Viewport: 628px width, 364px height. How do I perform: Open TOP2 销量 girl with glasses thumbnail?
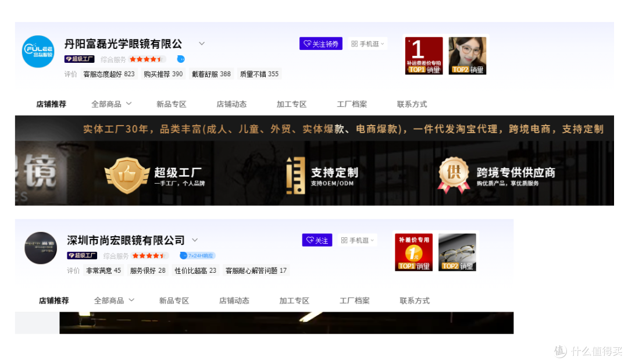[468, 56]
